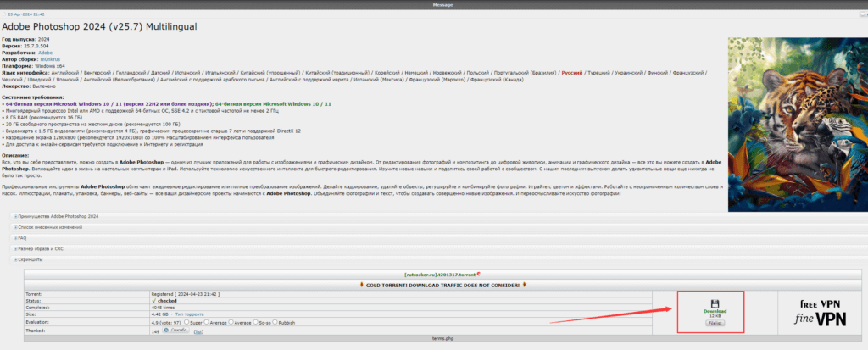Click the free VPN fineVPN banner
Image resolution: width=868 pixels, height=350 pixels.
(x=818, y=310)
